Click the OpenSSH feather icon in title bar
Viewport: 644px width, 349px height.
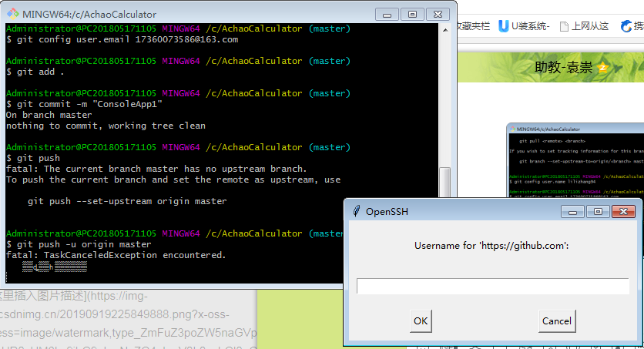pyautogui.click(x=357, y=211)
